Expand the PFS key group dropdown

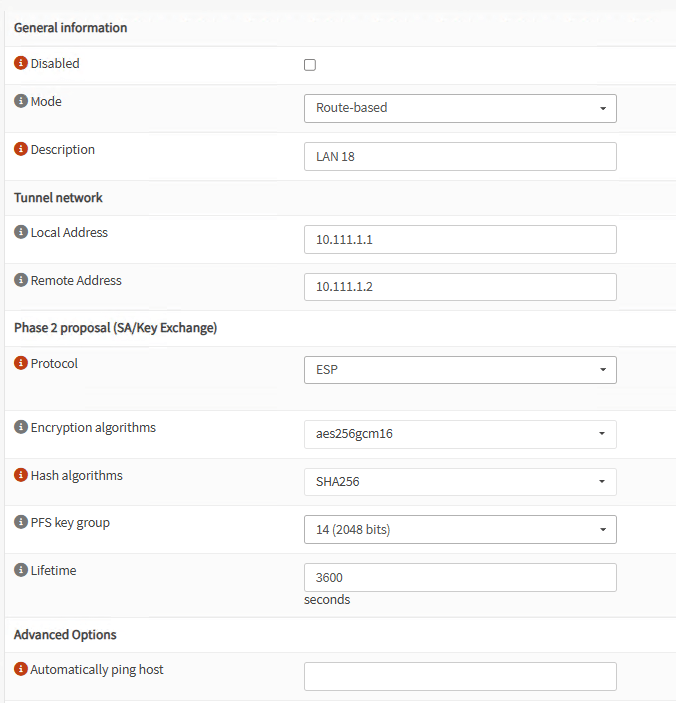pyautogui.click(x=460, y=529)
